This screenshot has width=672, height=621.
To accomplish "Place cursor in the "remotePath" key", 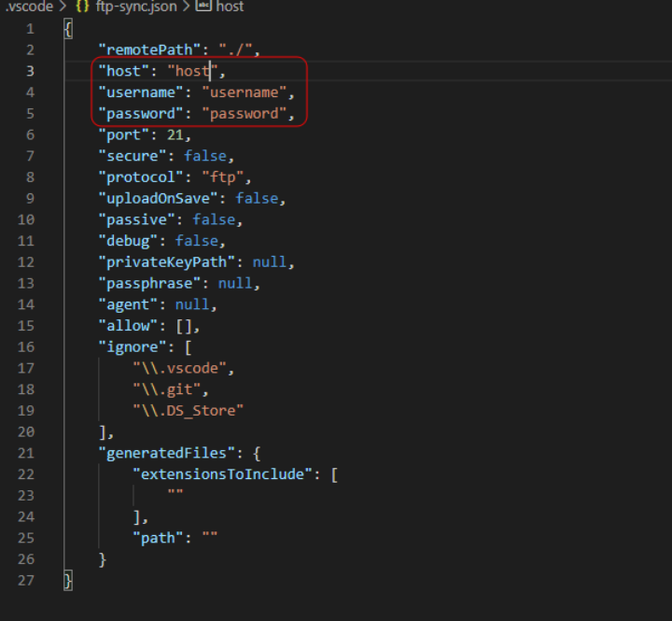I will pyautogui.click(x=149, y=49).
